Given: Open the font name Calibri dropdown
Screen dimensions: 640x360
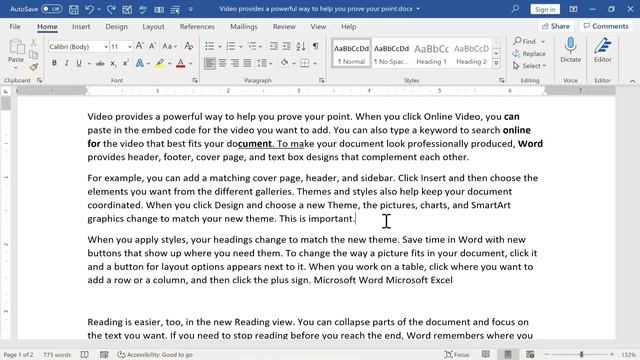Looking at the screenshot, I should [106, 47].
